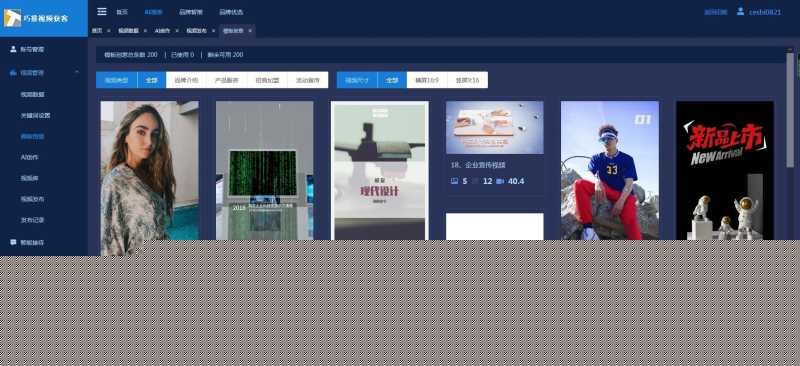800x366 pixels.
Task: Open the green matrix code laptop template
Action: 264,170
